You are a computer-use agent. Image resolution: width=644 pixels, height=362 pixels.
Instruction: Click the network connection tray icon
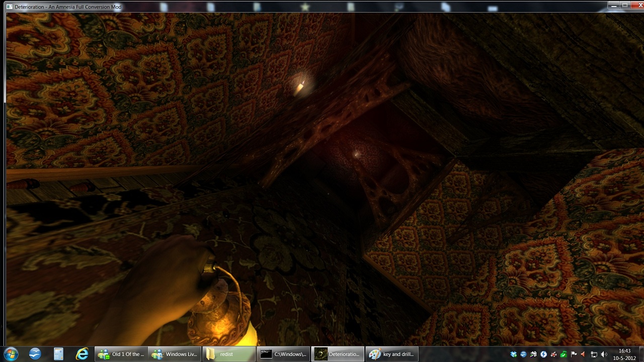(594, 354)
